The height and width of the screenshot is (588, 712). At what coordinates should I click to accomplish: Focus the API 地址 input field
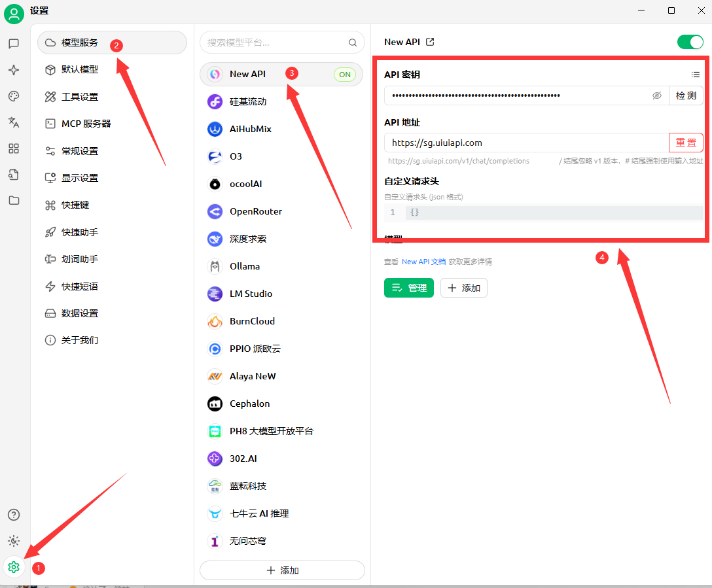[x=527, y=143]
